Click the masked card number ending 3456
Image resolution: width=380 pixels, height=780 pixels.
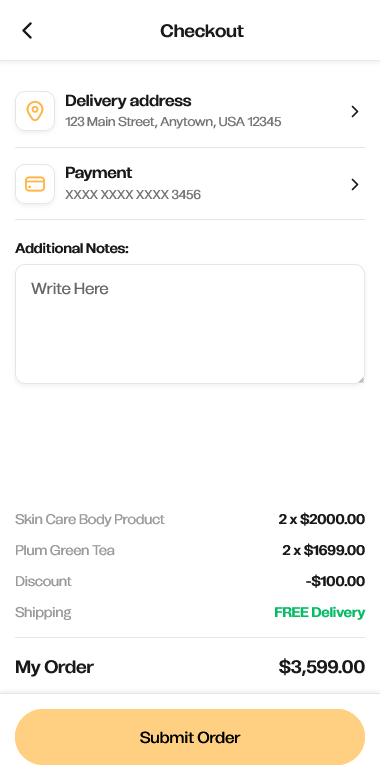tap(133, 195)
